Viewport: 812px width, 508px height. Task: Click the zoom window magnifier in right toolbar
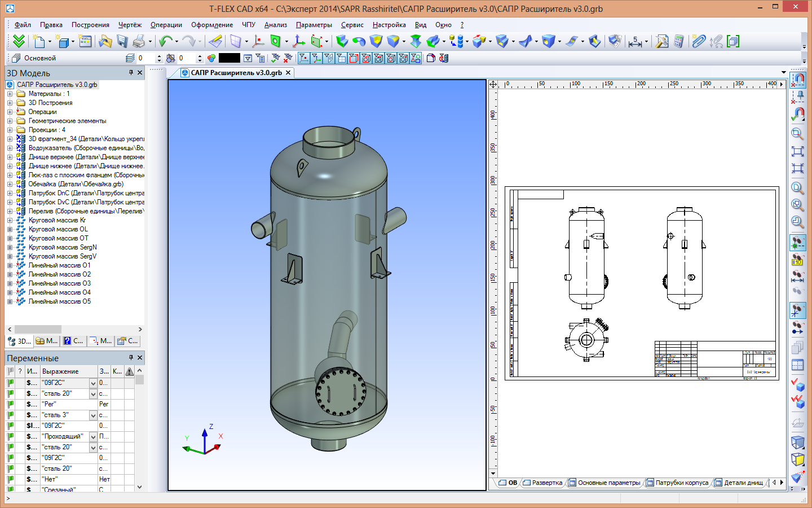pos(797,134)
